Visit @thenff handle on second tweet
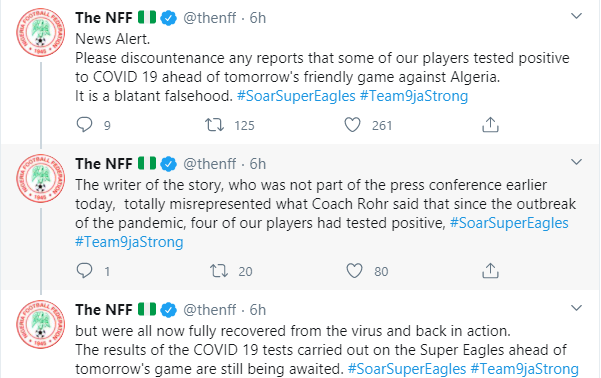Screen dimensions: 601x378 [210, 164]
